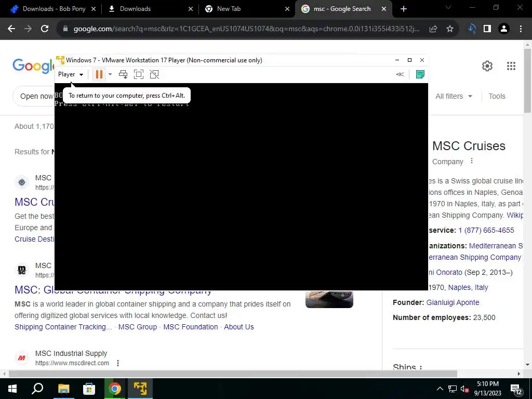Enter VMware full screen mode
Viewport: 532px width, 399px height.
tap(139, 74)
